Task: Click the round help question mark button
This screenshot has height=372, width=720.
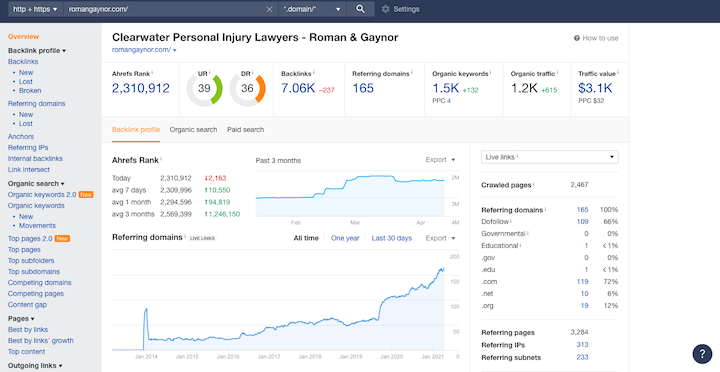Action: click(702, 354)
